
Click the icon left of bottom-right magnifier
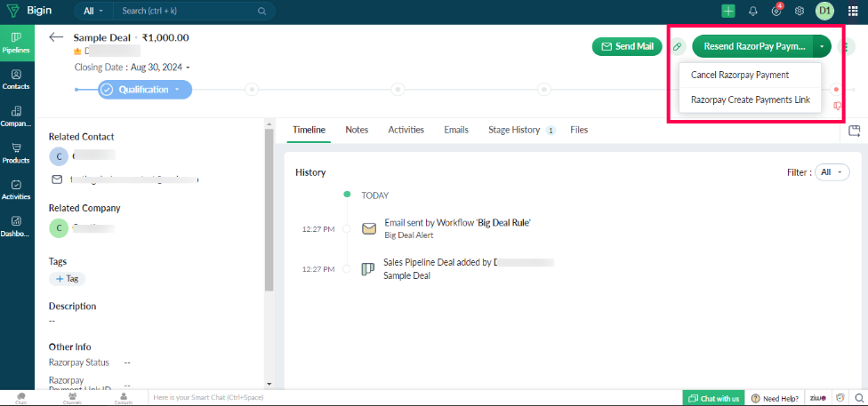pos(841,398)
